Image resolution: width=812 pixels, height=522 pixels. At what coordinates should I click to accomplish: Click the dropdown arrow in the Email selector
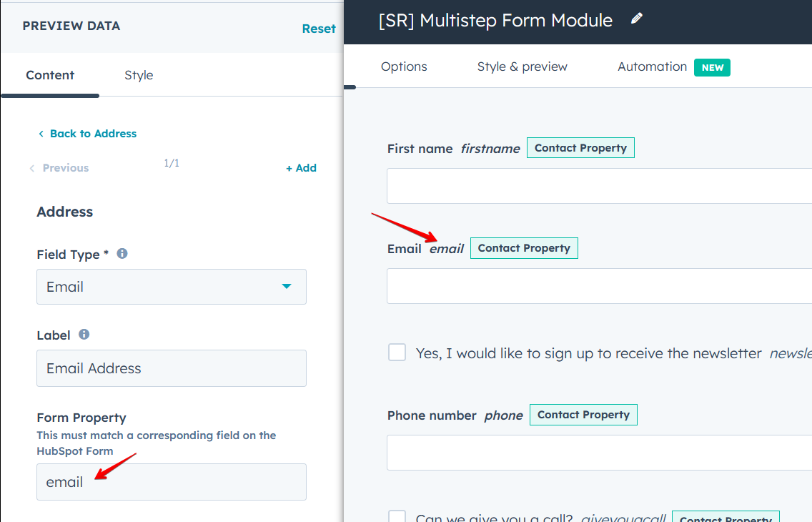coord(286,286)
